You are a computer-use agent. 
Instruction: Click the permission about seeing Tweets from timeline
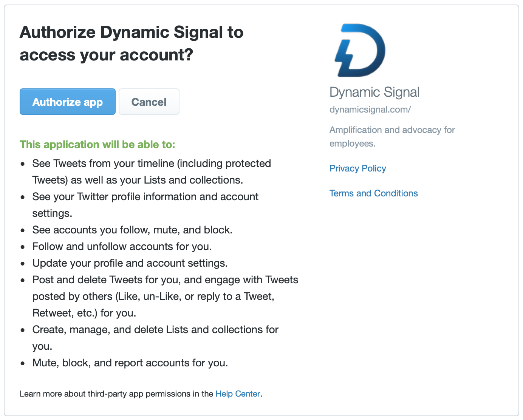[x=152, y=171]
